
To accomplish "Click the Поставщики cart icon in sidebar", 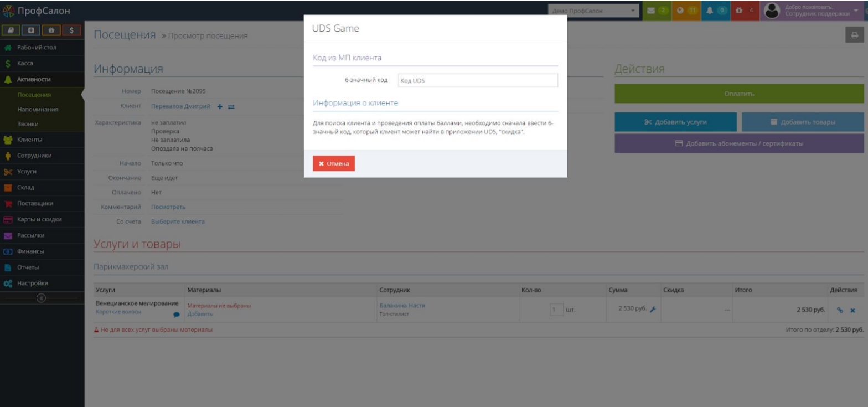I will (x=8, y=204).
